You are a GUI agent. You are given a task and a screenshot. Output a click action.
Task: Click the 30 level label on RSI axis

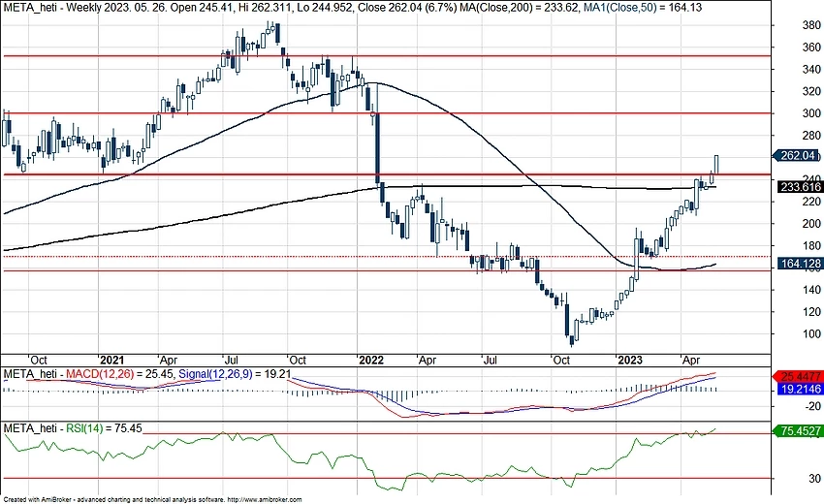pos(814,478)
